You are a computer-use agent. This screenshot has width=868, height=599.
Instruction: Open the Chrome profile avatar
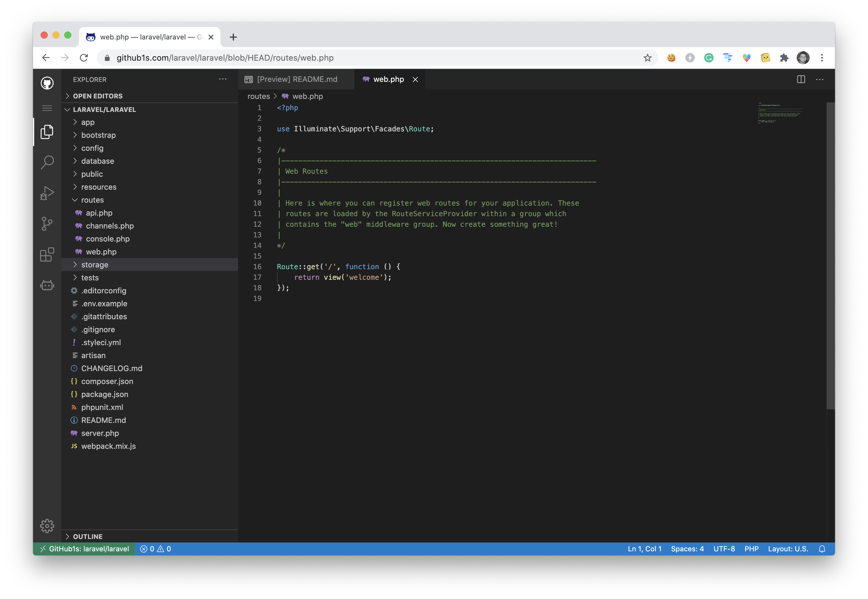[803, 57]
